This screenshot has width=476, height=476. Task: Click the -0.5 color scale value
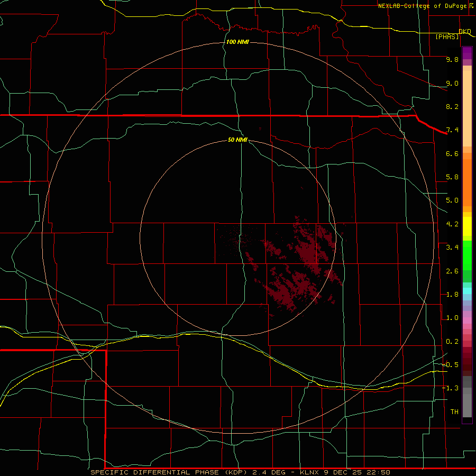[451, 365]
